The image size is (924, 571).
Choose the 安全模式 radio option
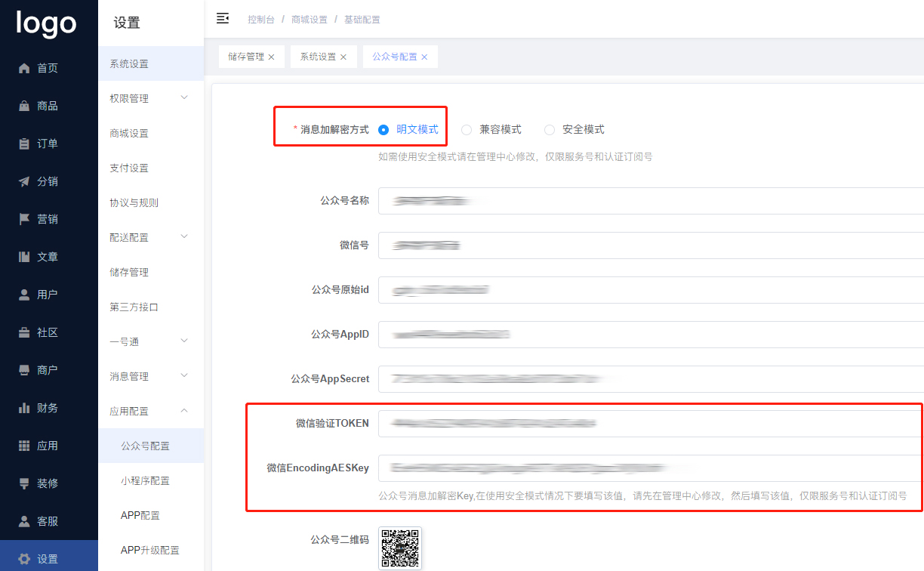550,130
